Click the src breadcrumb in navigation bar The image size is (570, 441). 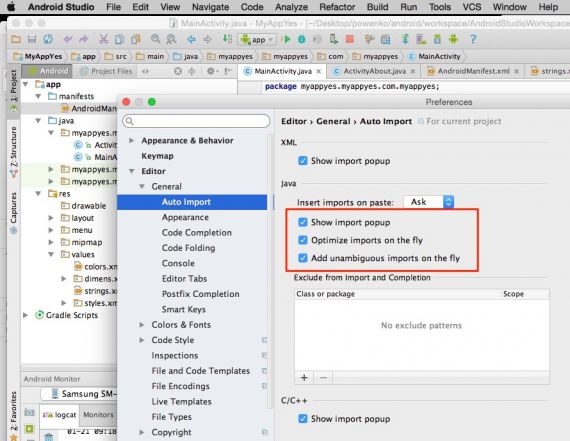[x=116, y=56]
